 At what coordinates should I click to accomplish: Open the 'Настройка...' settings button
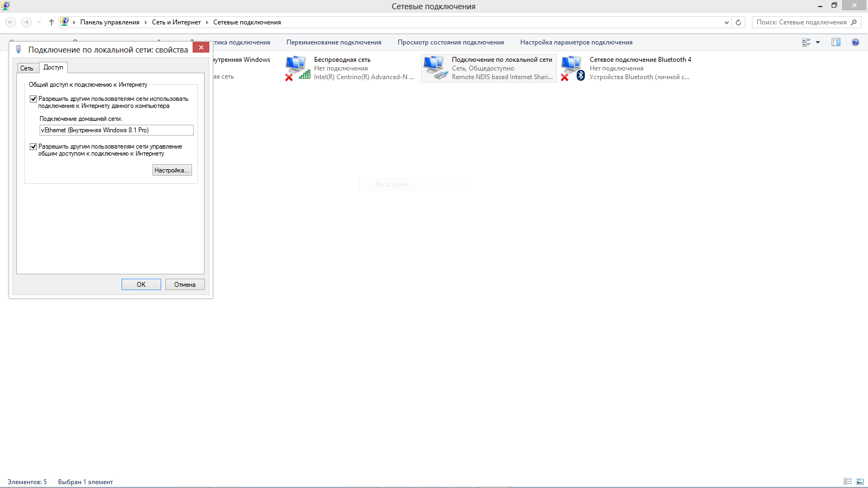click(172, 170)
